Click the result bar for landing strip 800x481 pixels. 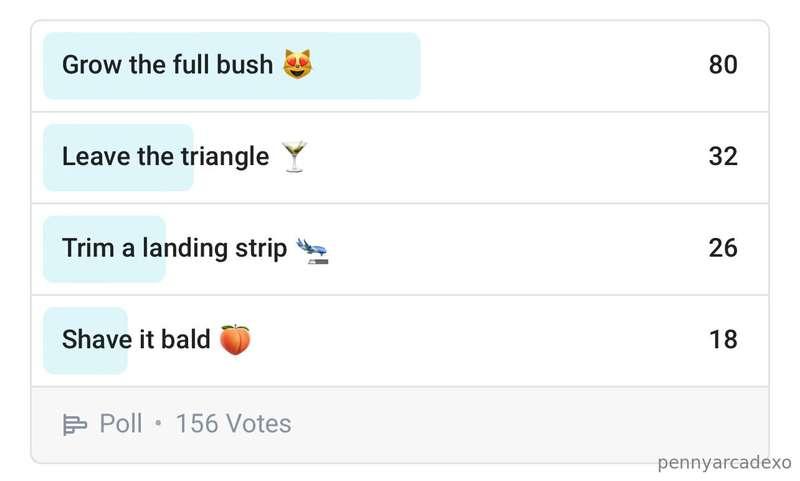[105, 249]
